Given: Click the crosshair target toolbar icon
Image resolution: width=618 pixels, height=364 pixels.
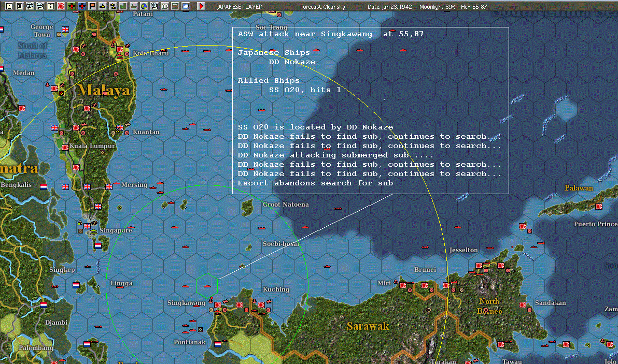Looking at the screenshot, I should tap(154, 6).
